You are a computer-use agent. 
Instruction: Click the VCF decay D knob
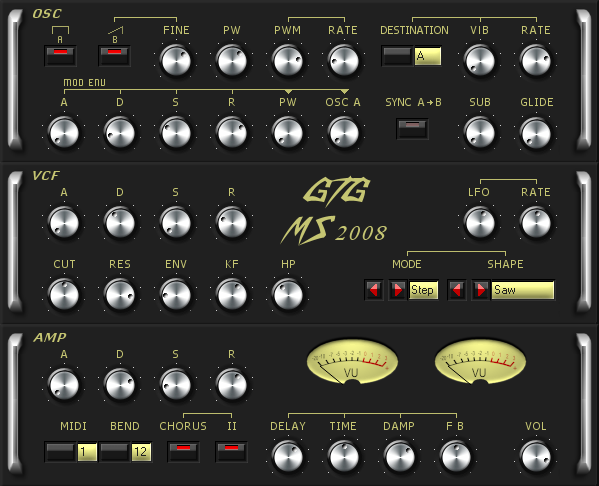pos(120,223)
